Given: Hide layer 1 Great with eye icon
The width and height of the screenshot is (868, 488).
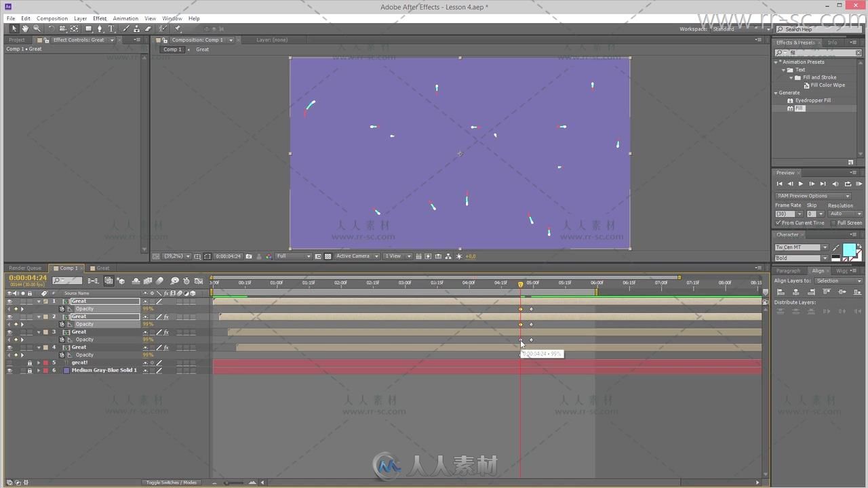Looking at the screenshot, I should point(9,301).
